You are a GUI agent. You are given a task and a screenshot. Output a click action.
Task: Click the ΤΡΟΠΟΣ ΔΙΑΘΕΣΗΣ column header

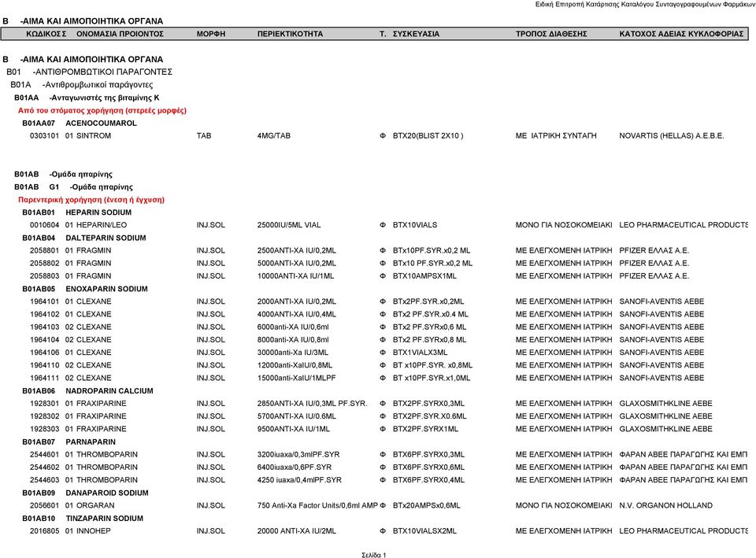coord(551,34)
